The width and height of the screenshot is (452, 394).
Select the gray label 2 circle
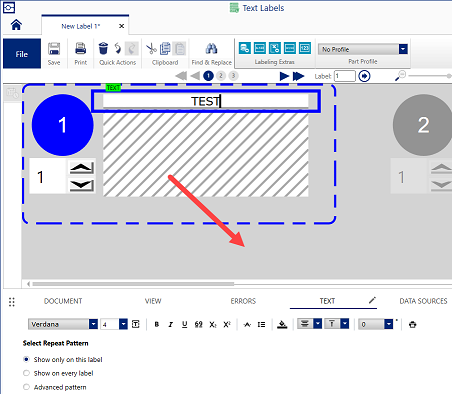coord(423,125)
